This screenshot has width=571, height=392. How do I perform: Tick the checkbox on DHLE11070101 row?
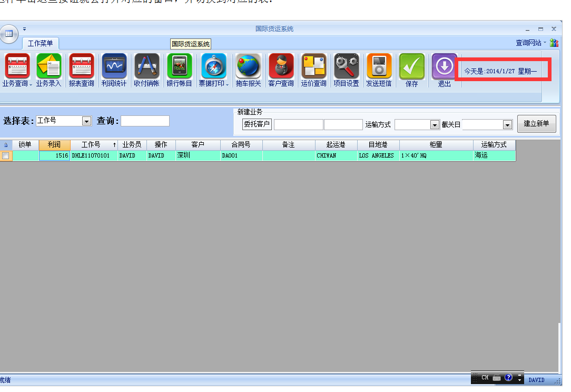5,156
